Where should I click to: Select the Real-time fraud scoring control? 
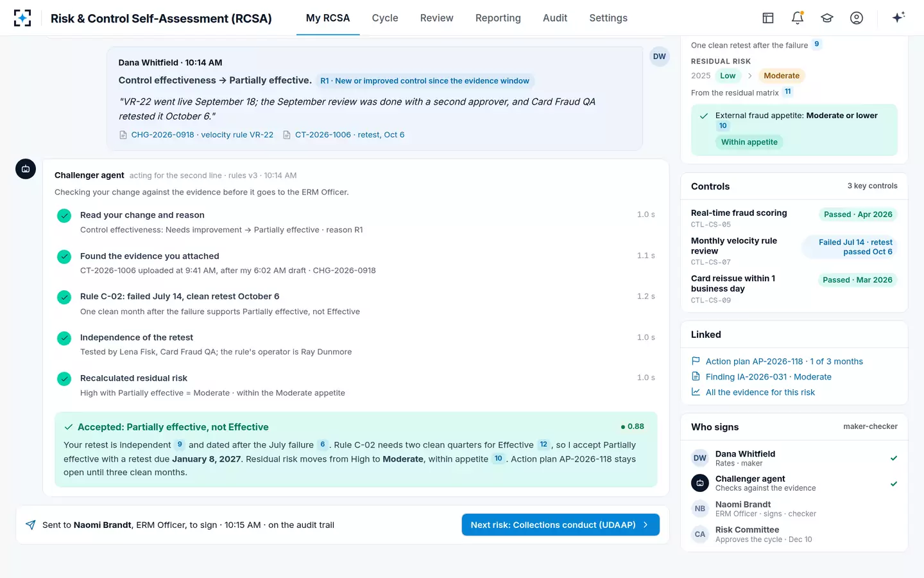[794, 218]
